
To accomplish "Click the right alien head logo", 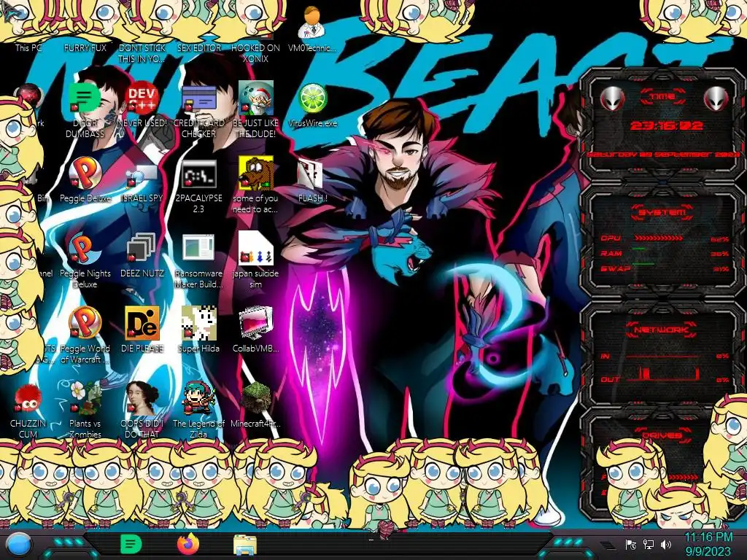I will click(716, 98).
